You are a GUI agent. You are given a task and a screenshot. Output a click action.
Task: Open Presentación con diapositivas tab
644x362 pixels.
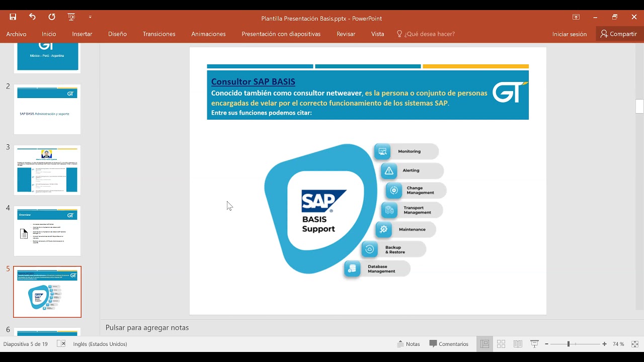tap(281, 34)
